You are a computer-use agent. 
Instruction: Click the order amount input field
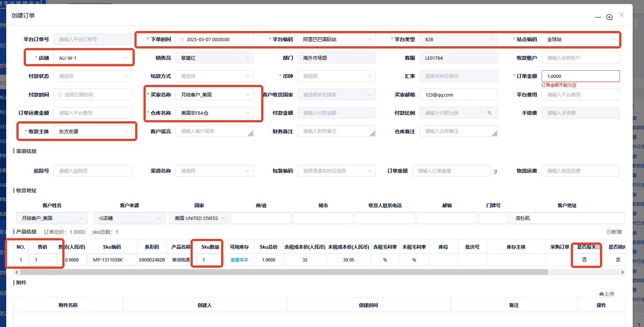pyautogui.click(x=580, y=76)
